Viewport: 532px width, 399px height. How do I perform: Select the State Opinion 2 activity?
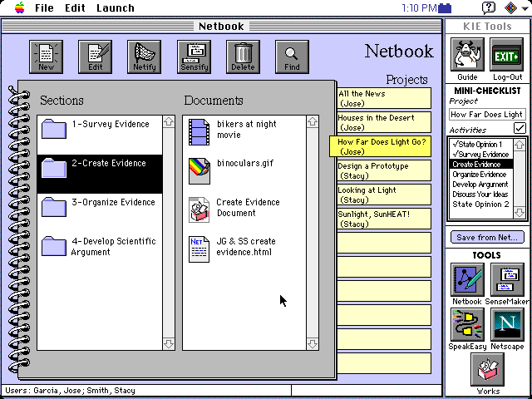(481, 204)
